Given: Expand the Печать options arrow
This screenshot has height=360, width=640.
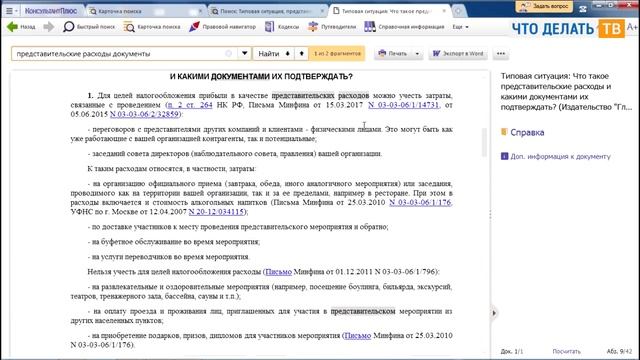Looking at the screenshot, I should point(417,53).
